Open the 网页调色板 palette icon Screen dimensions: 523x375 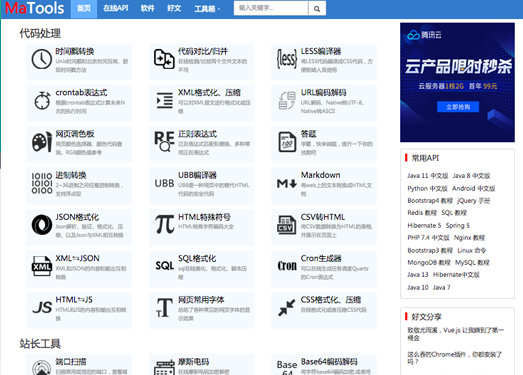tap(42, 142)
